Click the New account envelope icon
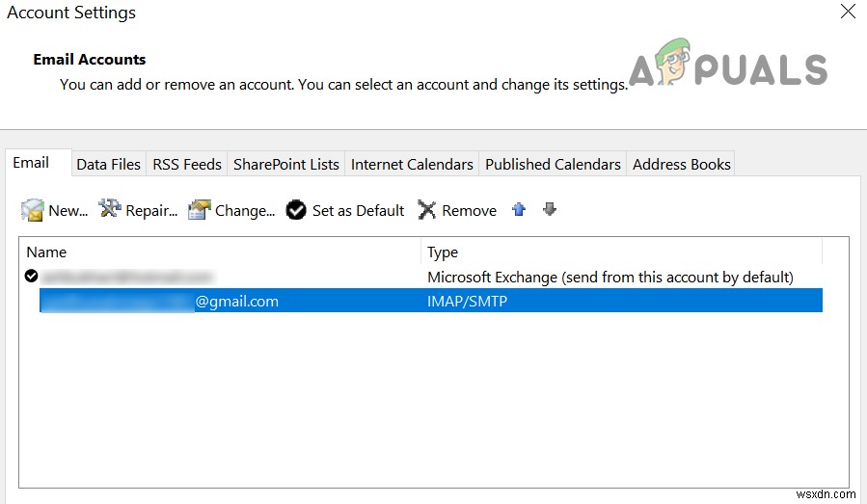This screenshot has height=504, width=867. [33, 210]
